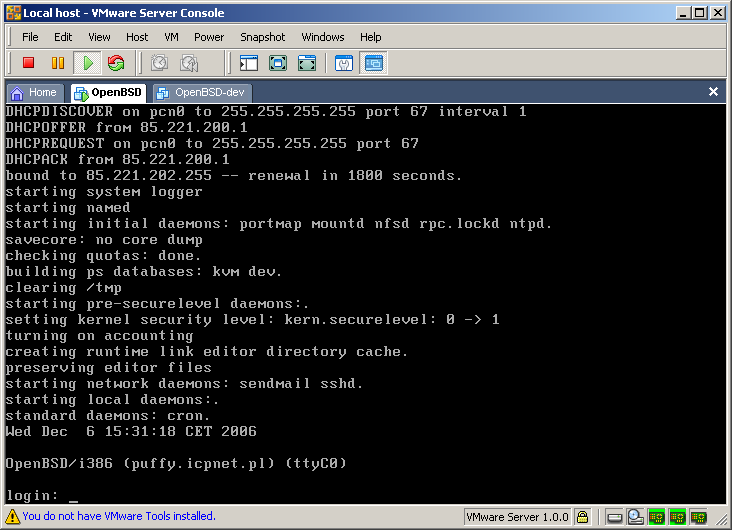Switch to the Home tab
This screenshot has width=732, height=530.
[x=34, y=92]
